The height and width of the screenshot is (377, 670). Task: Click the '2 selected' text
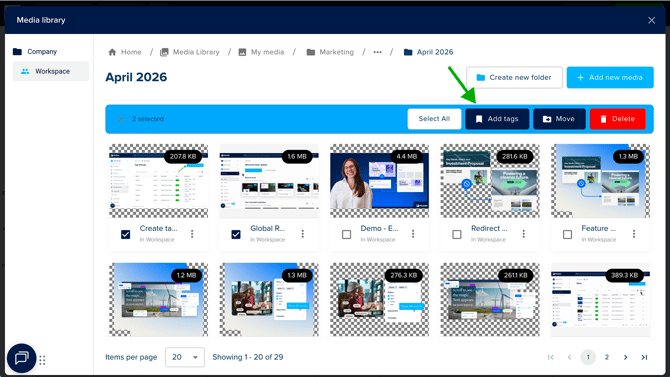click(148, 119)
